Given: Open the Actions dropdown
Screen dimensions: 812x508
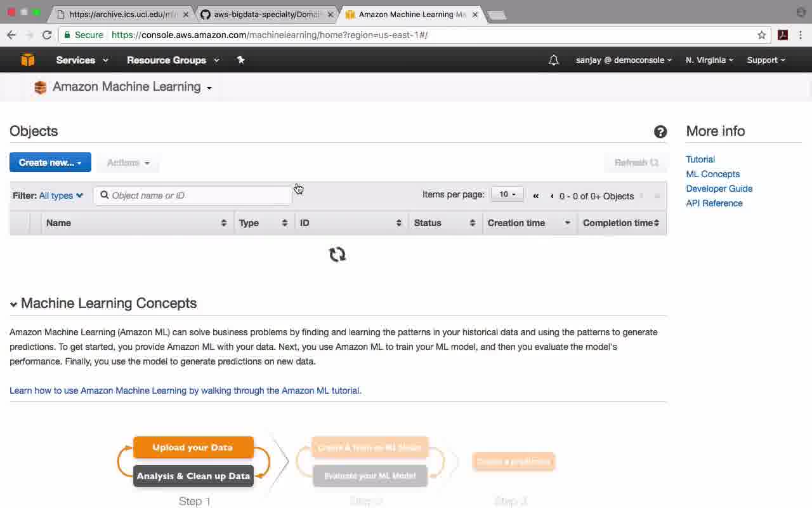Looking at the screenshot, I should click(x=128, y=163).
